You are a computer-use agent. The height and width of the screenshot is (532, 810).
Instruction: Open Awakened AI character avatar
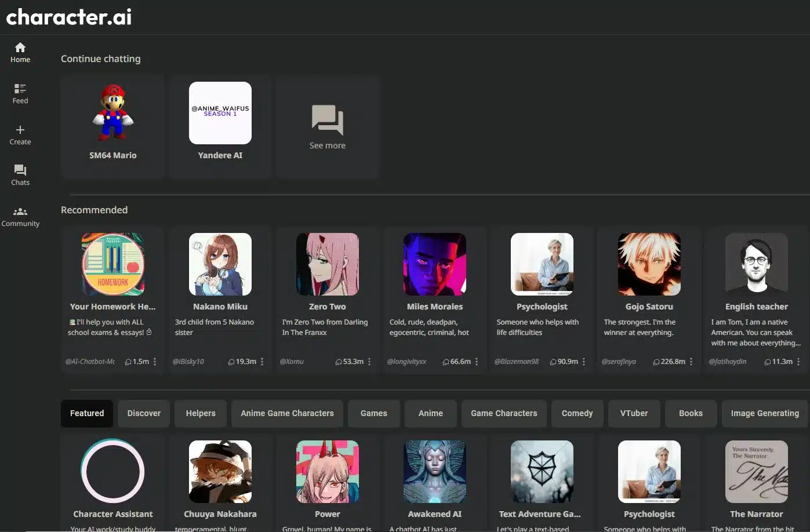(x=435, y=472)
